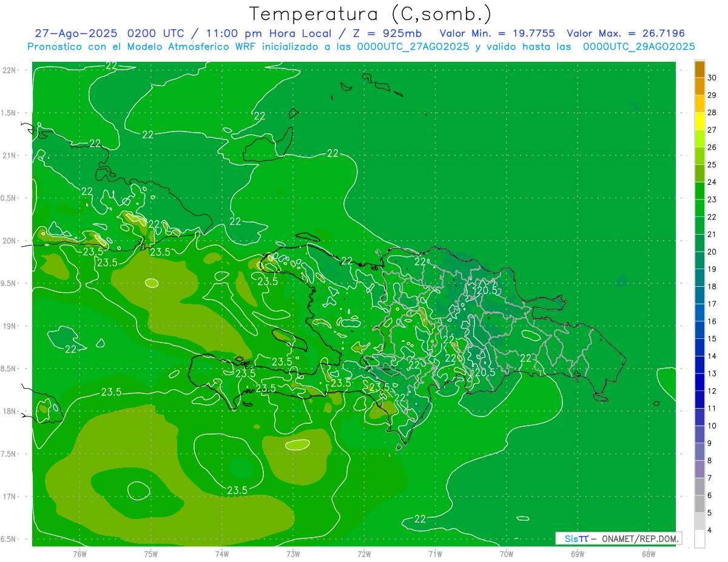Click the "73W" longitude axis label
728x562 pixels.
pos(293,554)
